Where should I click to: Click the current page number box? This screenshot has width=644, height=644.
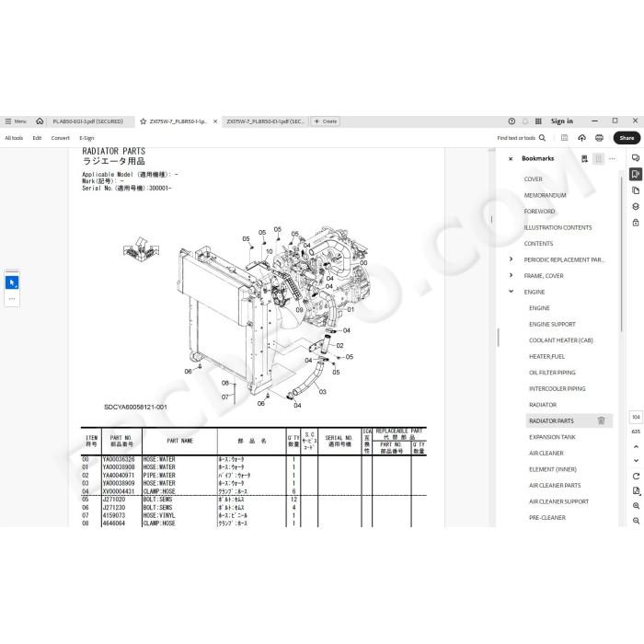click(636, 417)
